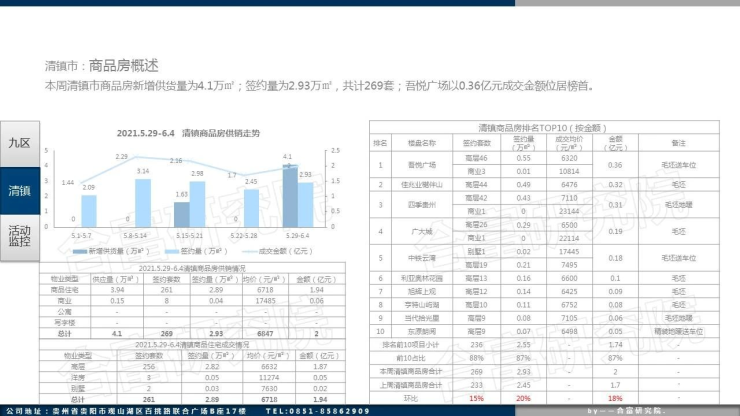Click the 公寓 row label
Screen dimensions: 740x416
[64, 312]
